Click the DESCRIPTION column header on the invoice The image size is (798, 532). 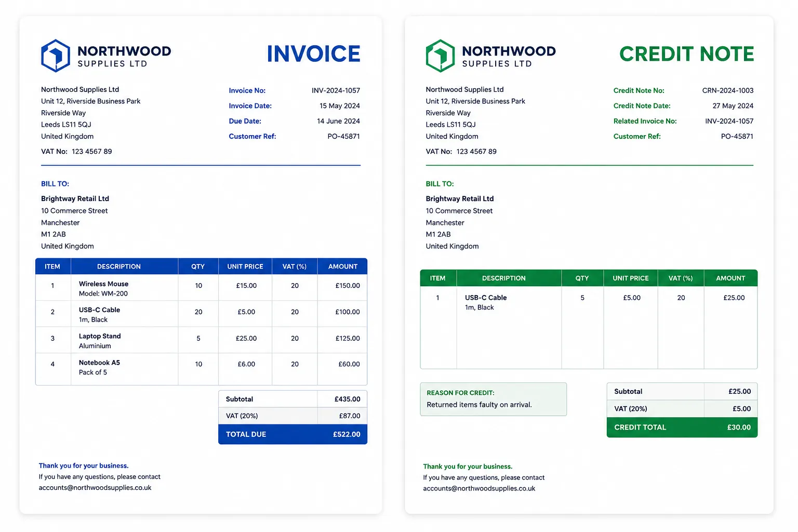[119, 267]
